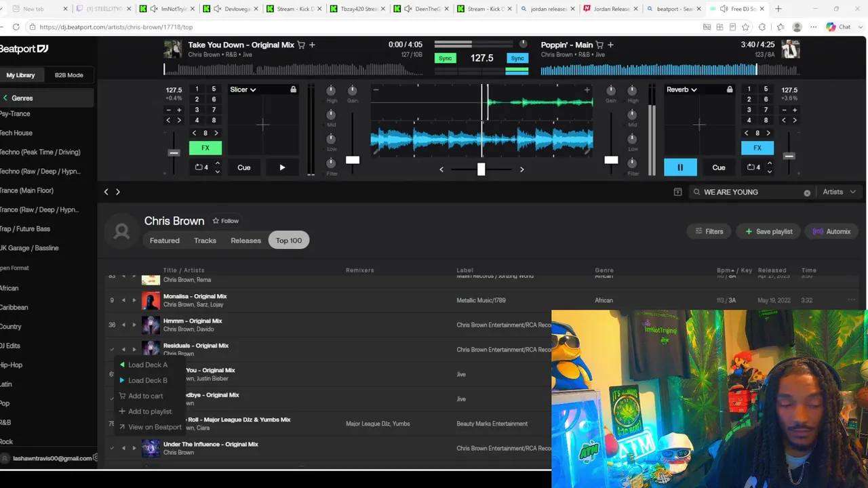Open new browser tab with plus button
Image resolution: width=868 pixels, height=488 pixels.
(x=778, y=9)
